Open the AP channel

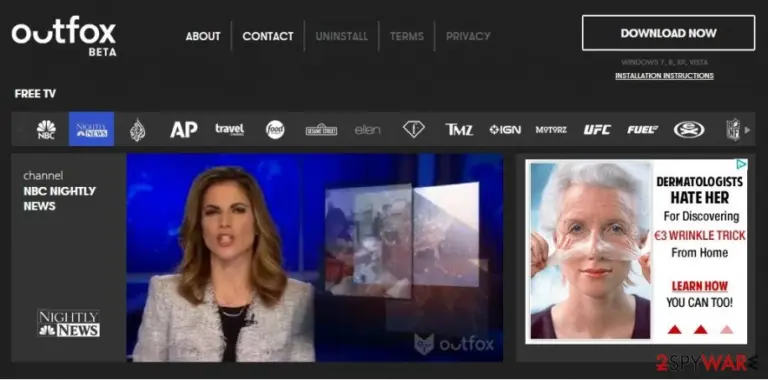tap(184, 129)
